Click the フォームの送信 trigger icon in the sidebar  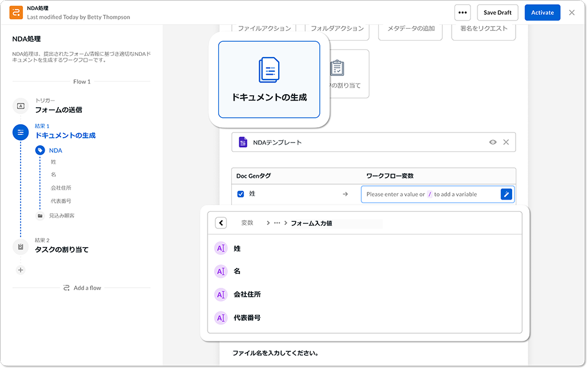[x=21, y=106]
